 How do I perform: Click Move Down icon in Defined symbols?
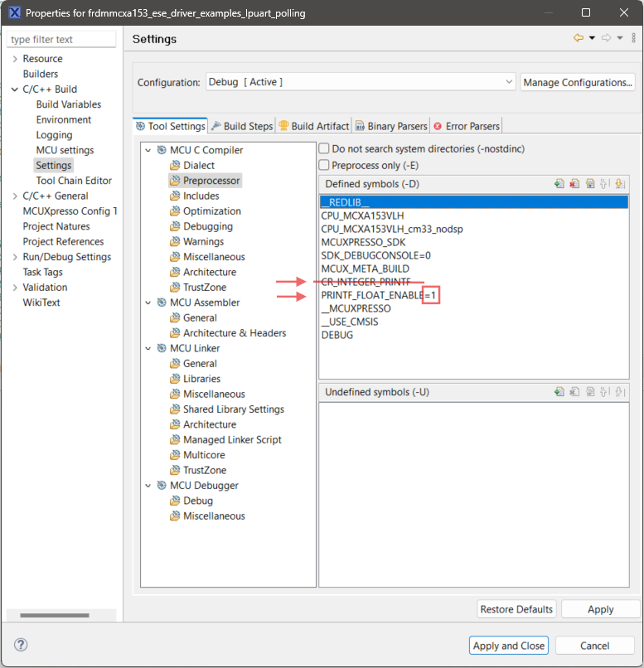620,184
